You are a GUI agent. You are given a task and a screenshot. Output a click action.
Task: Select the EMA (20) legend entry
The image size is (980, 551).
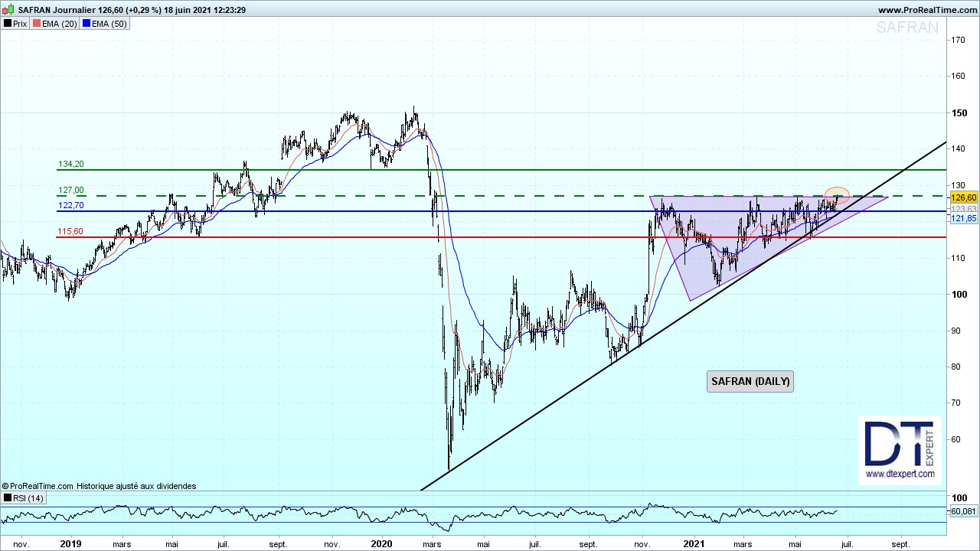pyautogui.click(x=55, y=24)
